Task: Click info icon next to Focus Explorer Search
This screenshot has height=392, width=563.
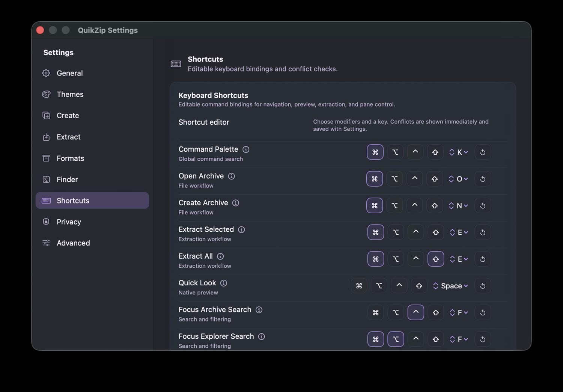Action: click(x=262, y=336)
